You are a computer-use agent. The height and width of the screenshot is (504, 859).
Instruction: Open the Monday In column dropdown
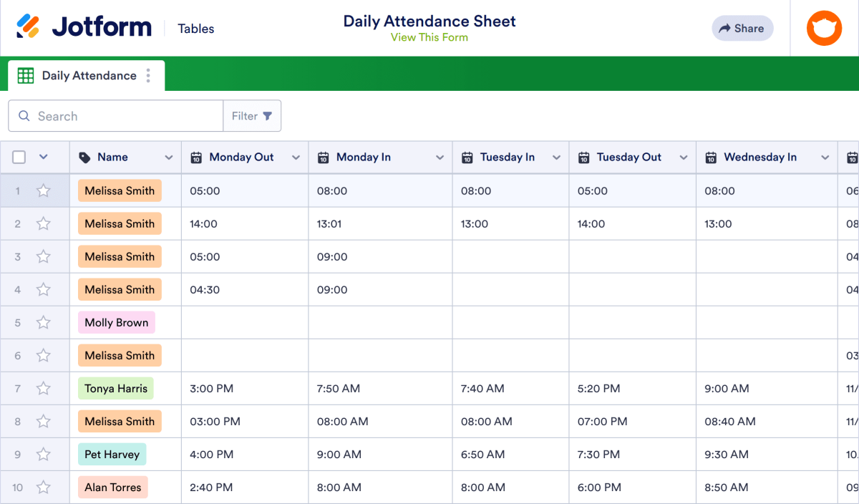(x=440, y=157)
